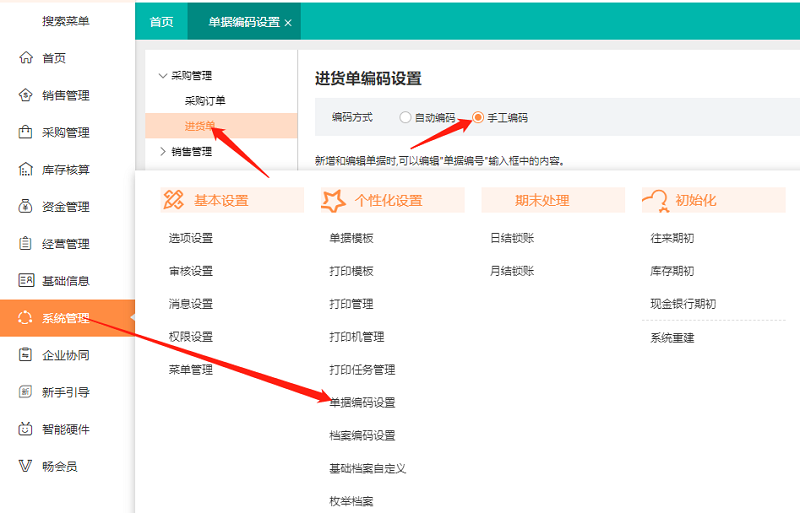Open 打印机管理 link

click(x=357, y=337)
